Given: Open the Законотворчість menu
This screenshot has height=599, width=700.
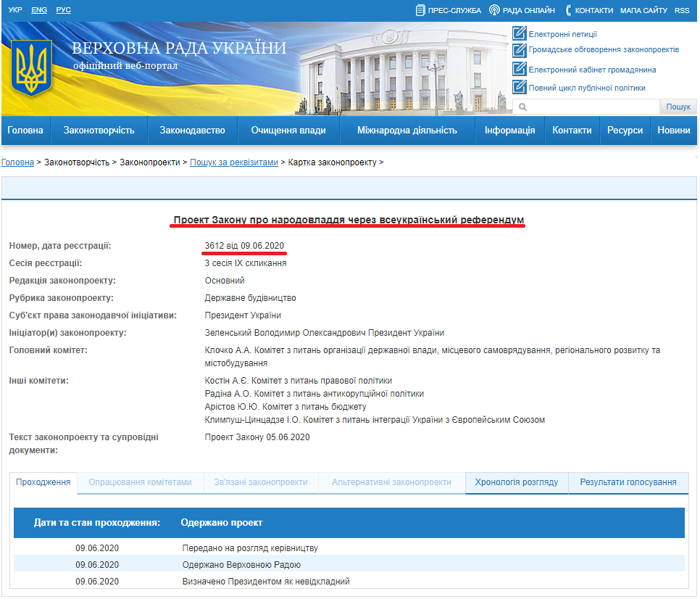Looking at the screenshot, I should (99, 131).
